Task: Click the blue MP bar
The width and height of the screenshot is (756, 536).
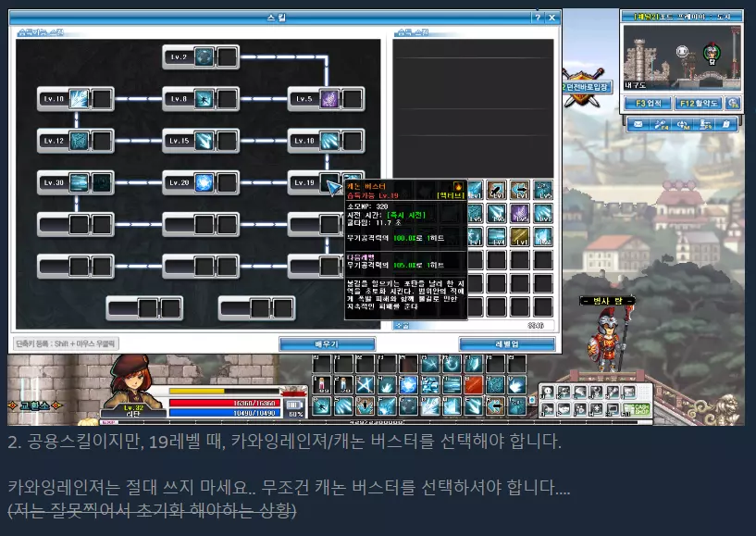Action: [225, 413]
